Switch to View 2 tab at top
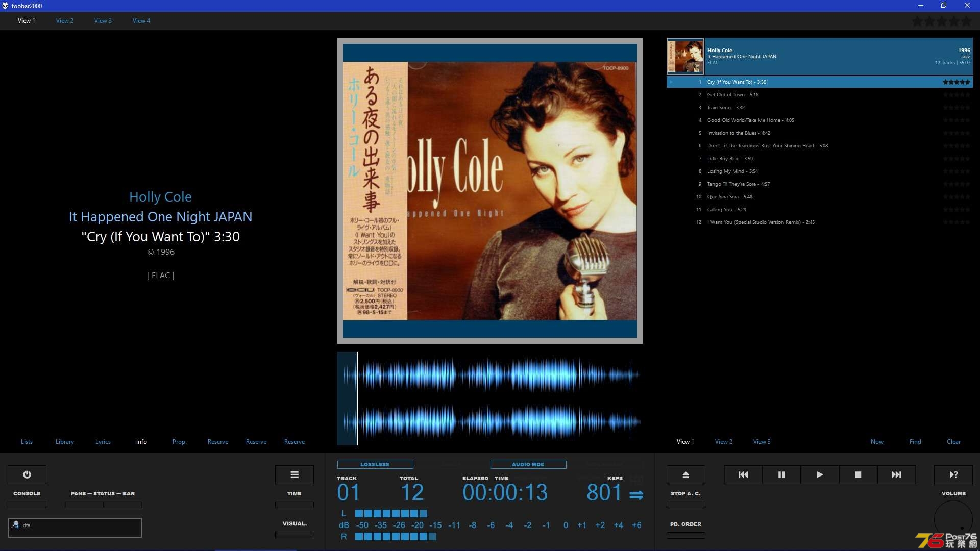 point(65,21)
